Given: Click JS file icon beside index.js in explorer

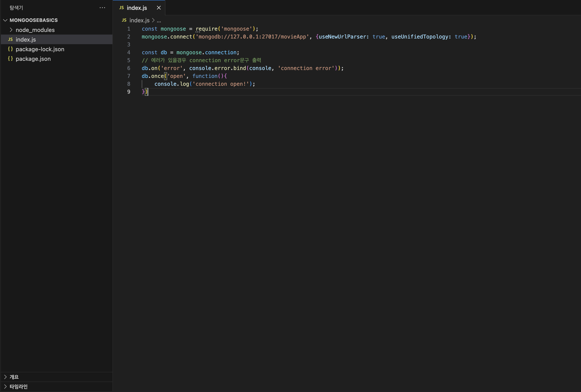Looking at the screenshot, I should (10, 40).
